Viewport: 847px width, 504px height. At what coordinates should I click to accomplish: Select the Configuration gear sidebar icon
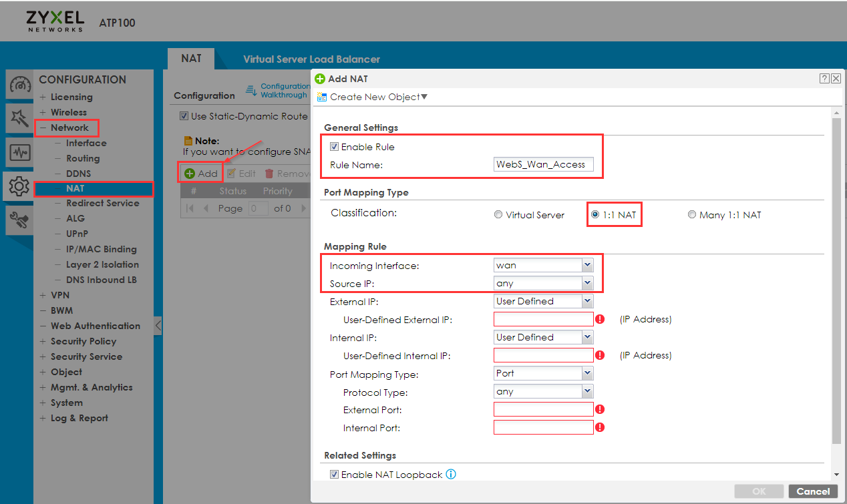(18, 186)
